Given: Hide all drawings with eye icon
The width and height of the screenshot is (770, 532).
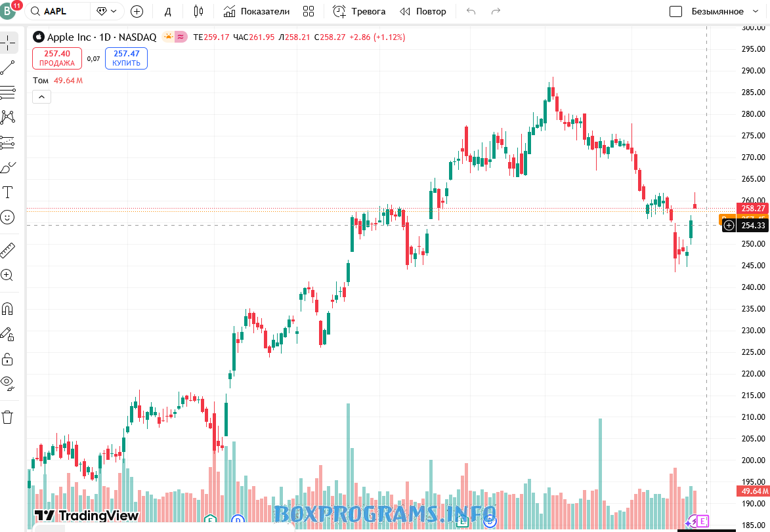Looking at the screenshot, I should point(8,383).
